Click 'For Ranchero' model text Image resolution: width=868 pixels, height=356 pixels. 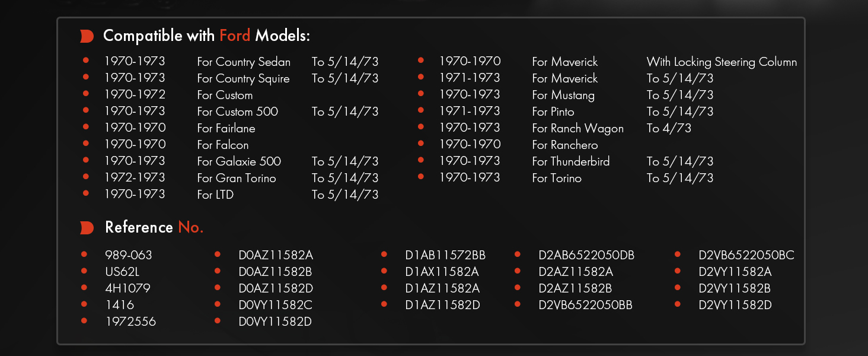point(565,145)
